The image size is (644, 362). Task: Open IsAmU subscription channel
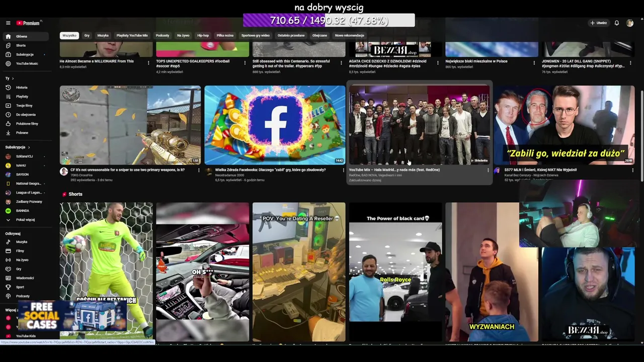(x=25, y=165)
